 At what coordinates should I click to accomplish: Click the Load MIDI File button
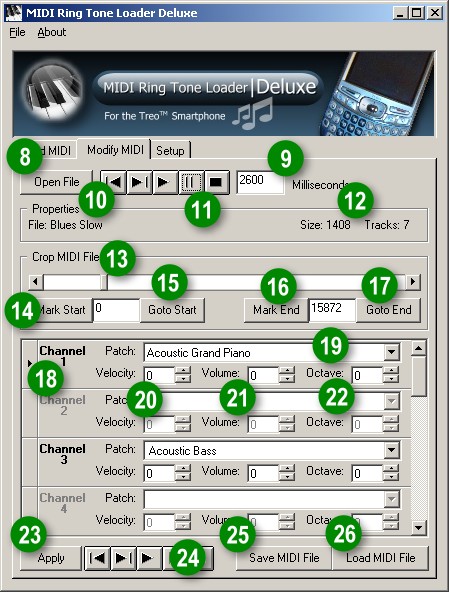tap(381, 558)
